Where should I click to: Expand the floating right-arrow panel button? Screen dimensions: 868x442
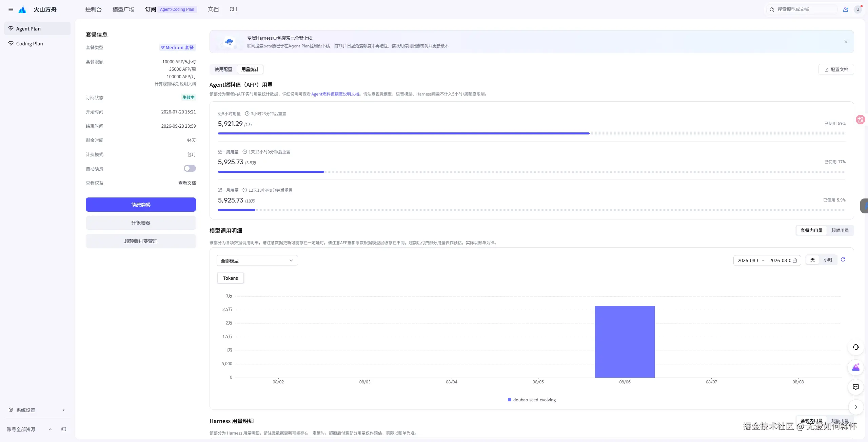856,407
